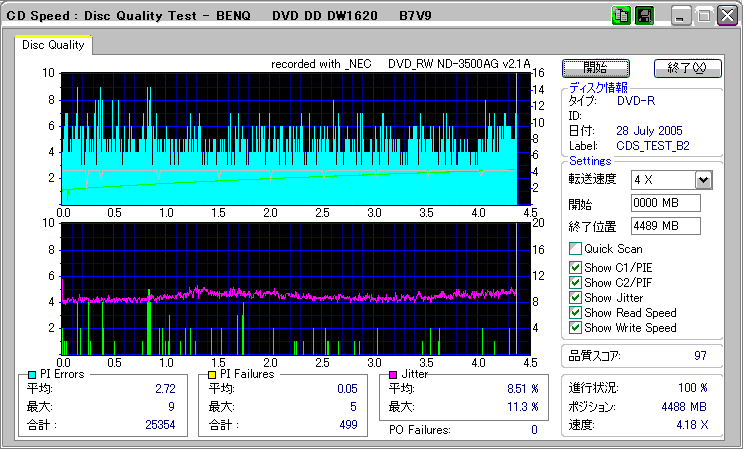Select the Disc Quality tab
The width and height of the screenshot is (743, 449).
point(53,45)
